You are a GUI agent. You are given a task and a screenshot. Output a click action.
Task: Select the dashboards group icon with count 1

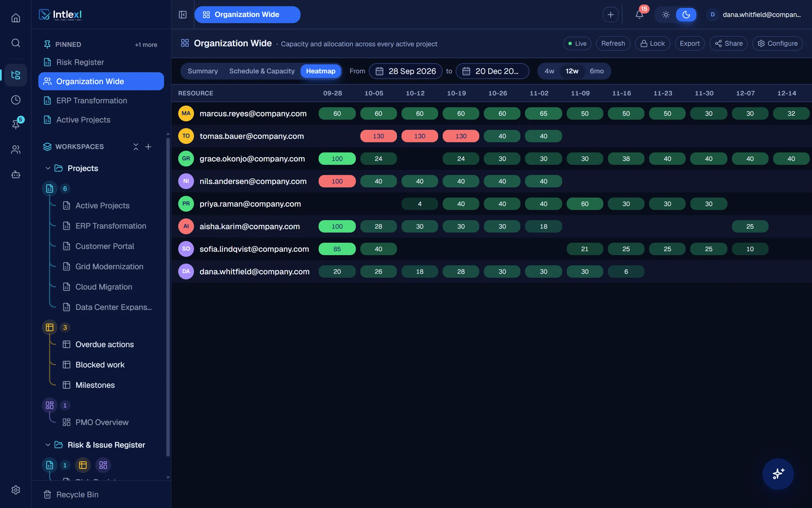tap(49, 405)
